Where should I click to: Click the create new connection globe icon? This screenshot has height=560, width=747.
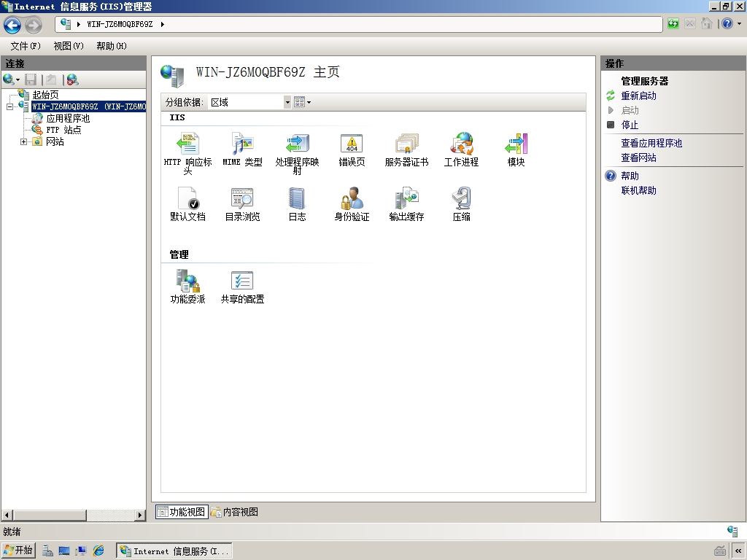click(x=9, y=79)
